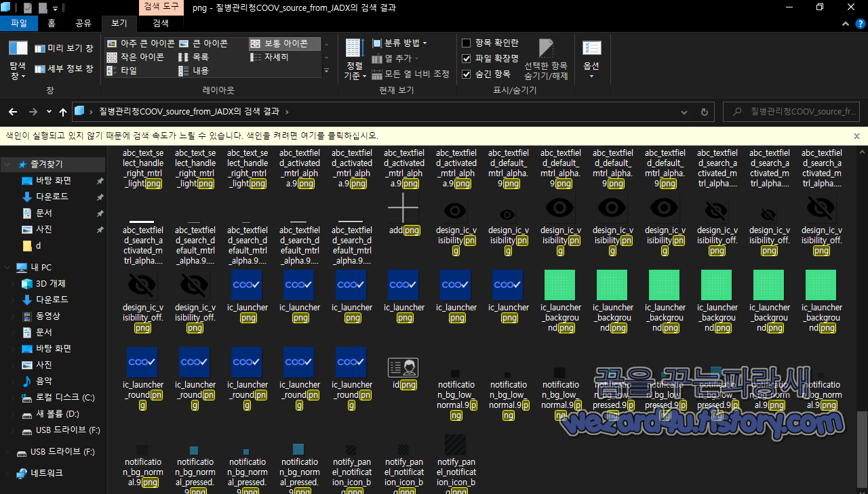Viewport: 868px width, 494px height.
Task: Click the Forward navigation arrow
Action: [x=33, y=111]
